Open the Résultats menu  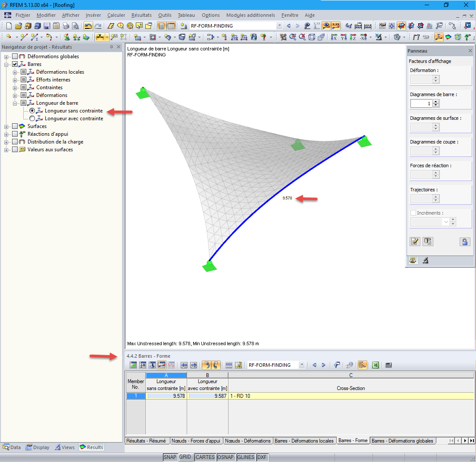tap(141, 15)
